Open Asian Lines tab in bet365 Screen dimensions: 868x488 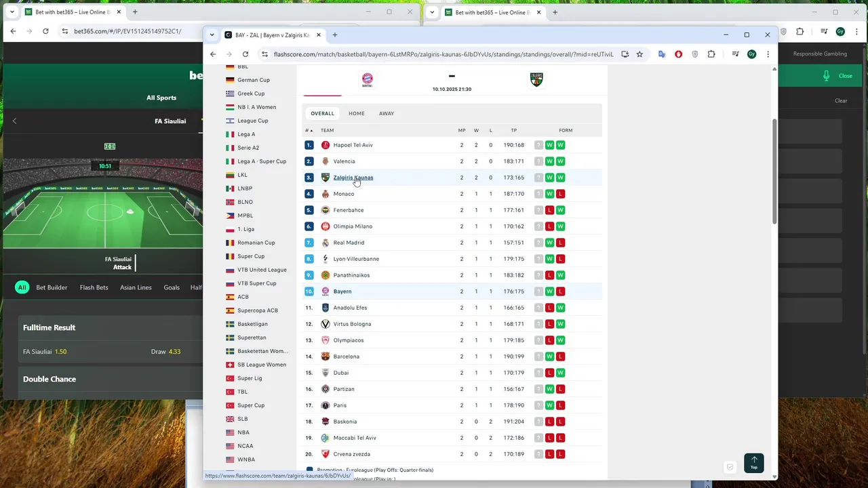point(136,287)
